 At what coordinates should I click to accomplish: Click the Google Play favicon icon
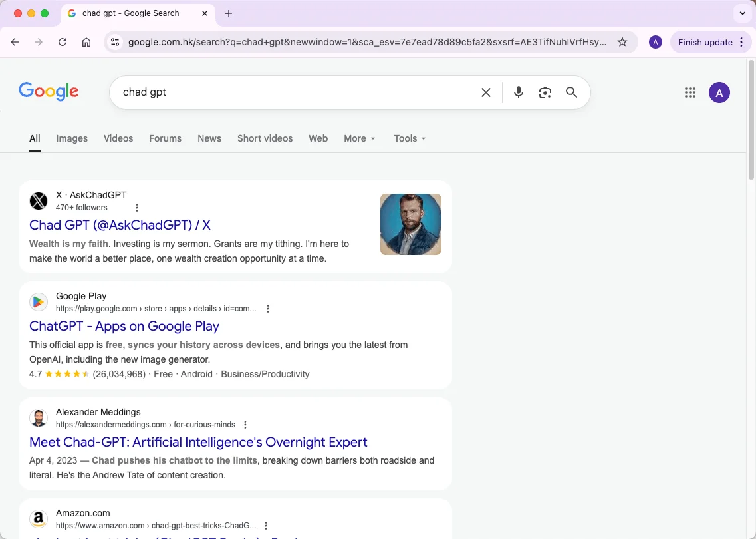point(39,302)
